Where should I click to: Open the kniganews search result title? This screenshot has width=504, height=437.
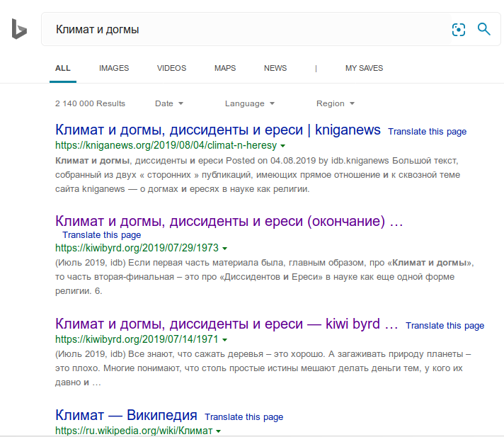pyautogui.click(x=218, y=130)
